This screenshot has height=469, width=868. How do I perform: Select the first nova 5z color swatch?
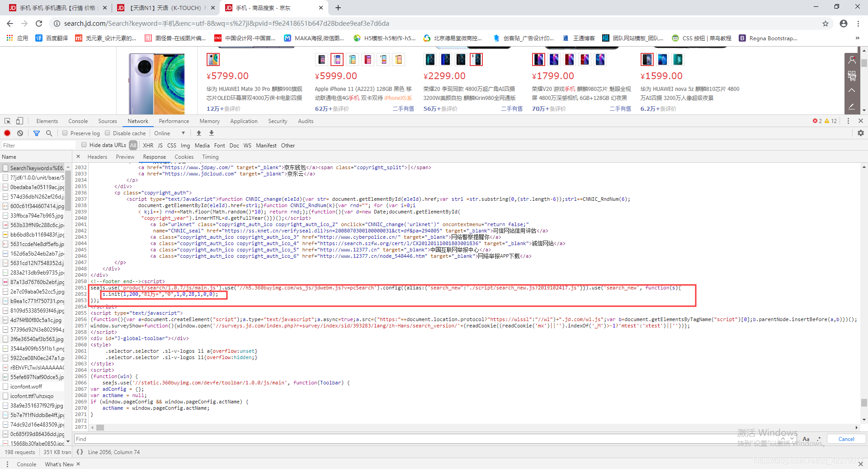647,59
